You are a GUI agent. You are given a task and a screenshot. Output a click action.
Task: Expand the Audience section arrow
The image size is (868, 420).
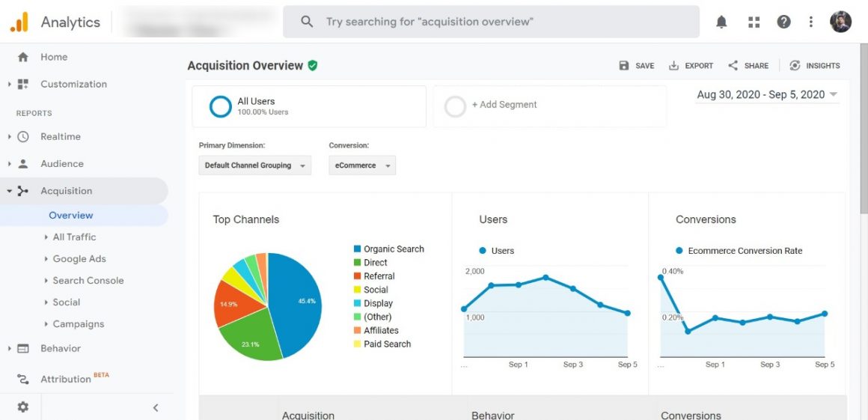tap(9, 164)
